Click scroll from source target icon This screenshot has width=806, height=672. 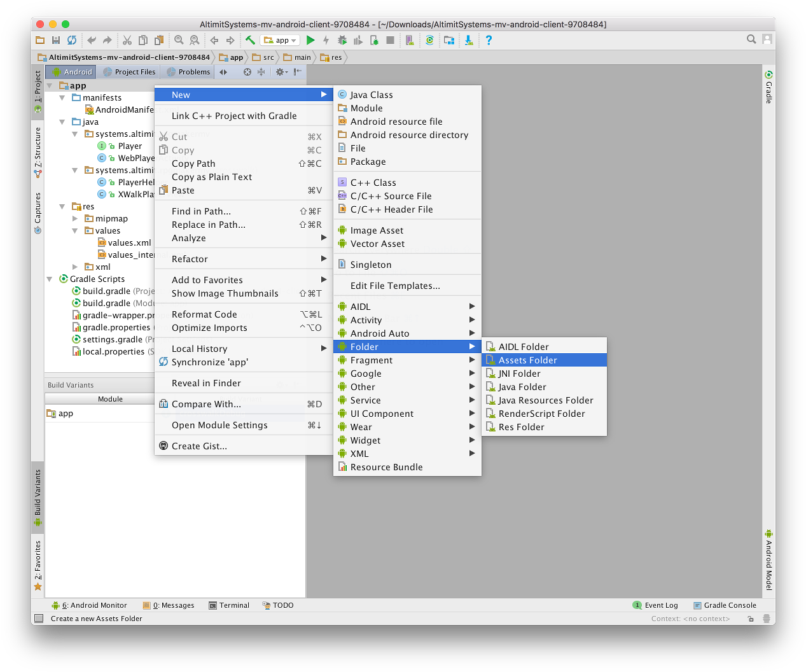[x=247, y=72]
